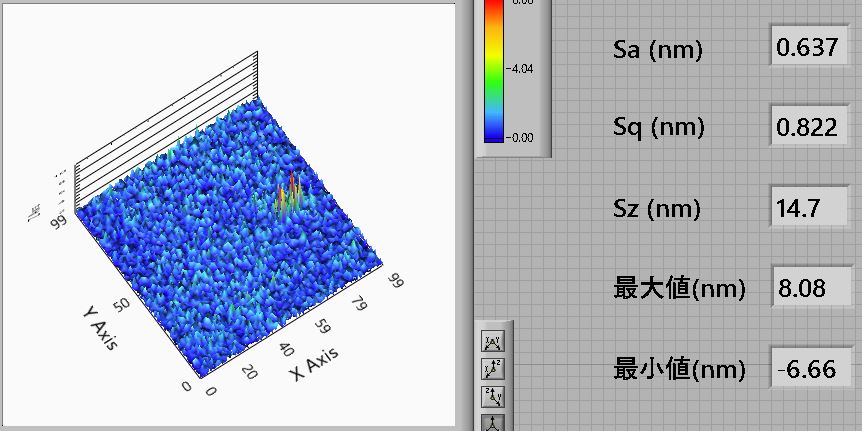
Task: Click the 最大值(nm) label
Action: [679, 290]
